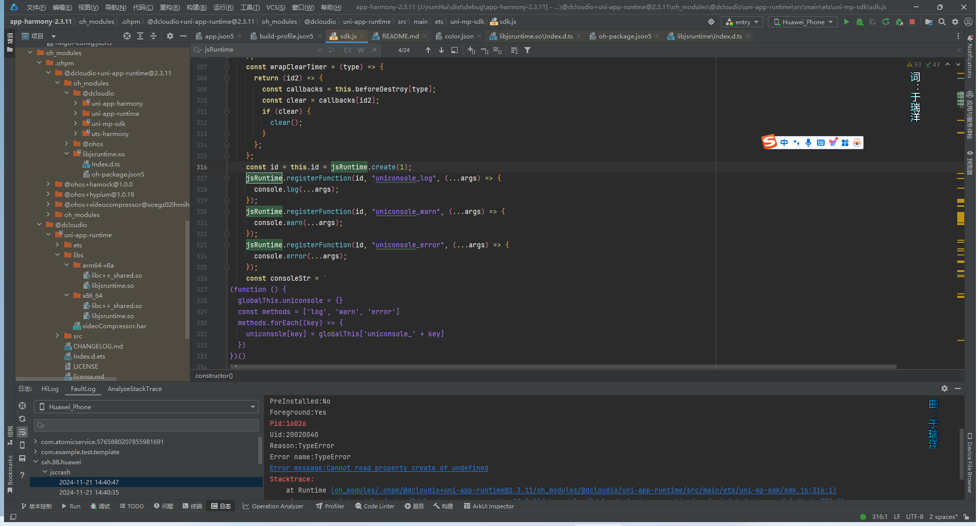Toggle the Sogou bar punctuation mode button

coord(796,143)
